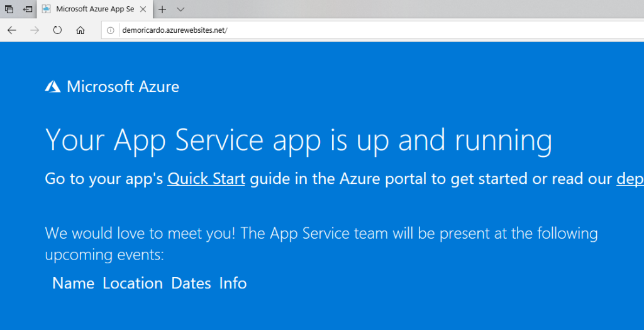Set these tabs aside icon

(28, 9)
